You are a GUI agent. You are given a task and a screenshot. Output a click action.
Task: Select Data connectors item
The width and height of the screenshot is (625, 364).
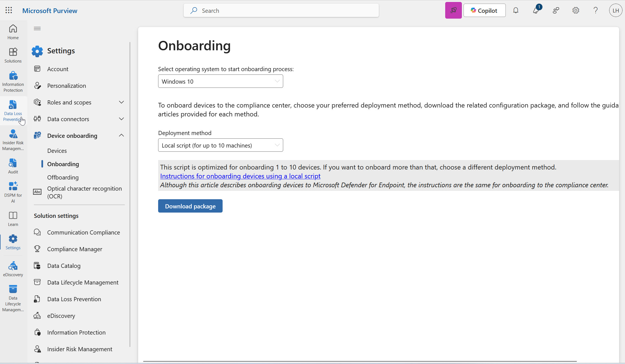pos(68,119)
